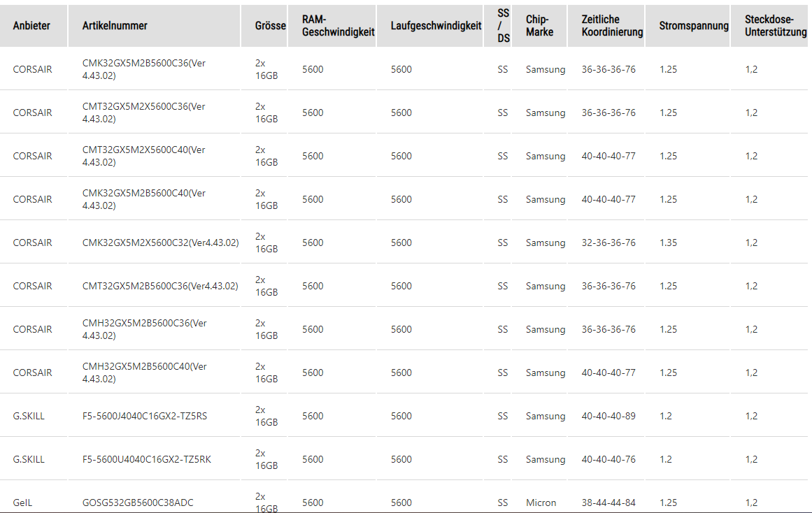The width and height of the screenshot is (812, 513).
Task: Select article CMH32GX5M2B5600C36(Ver 4.43.02)
Action: tap(145, 329)
